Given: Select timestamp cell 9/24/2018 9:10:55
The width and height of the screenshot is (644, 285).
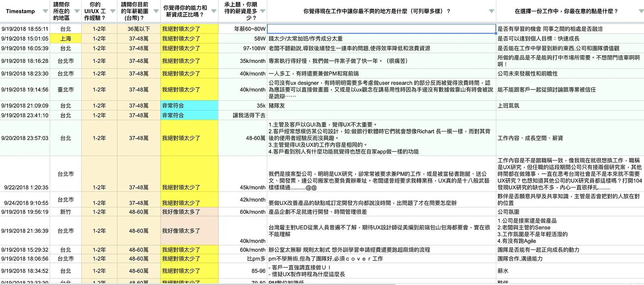Looking at the screenshot, I should pos(25,200).
